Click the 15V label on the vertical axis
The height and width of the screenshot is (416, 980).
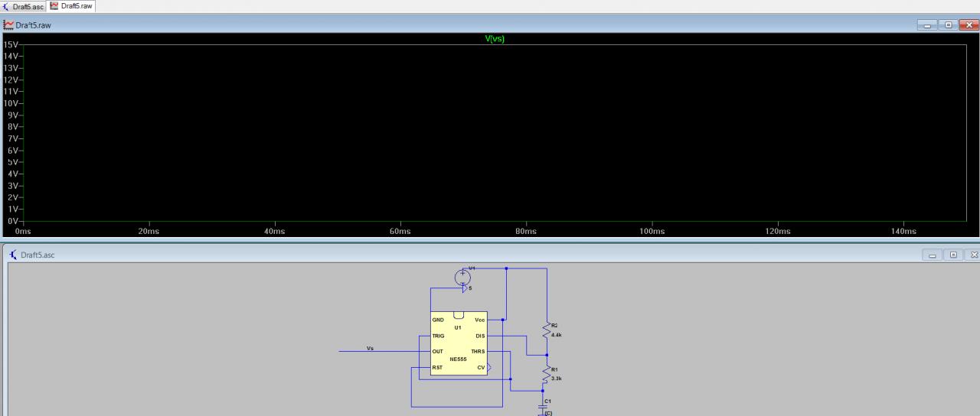(x=11, y=44)
